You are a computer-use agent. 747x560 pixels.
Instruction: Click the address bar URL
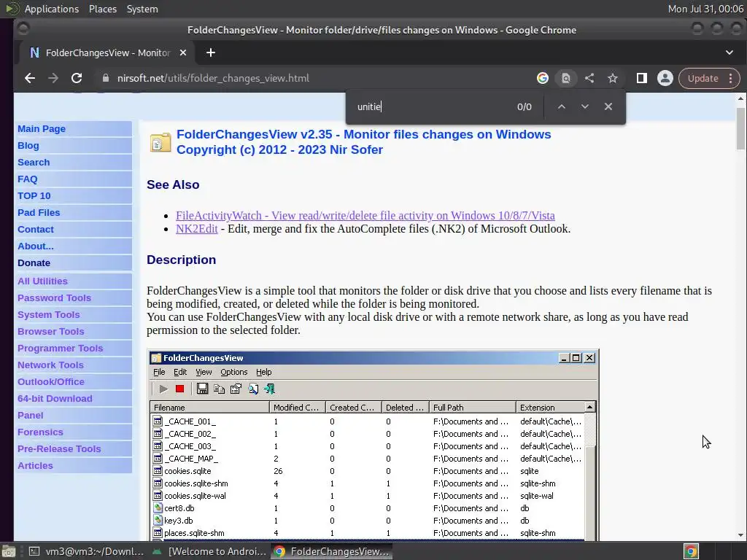click(214, 78)
